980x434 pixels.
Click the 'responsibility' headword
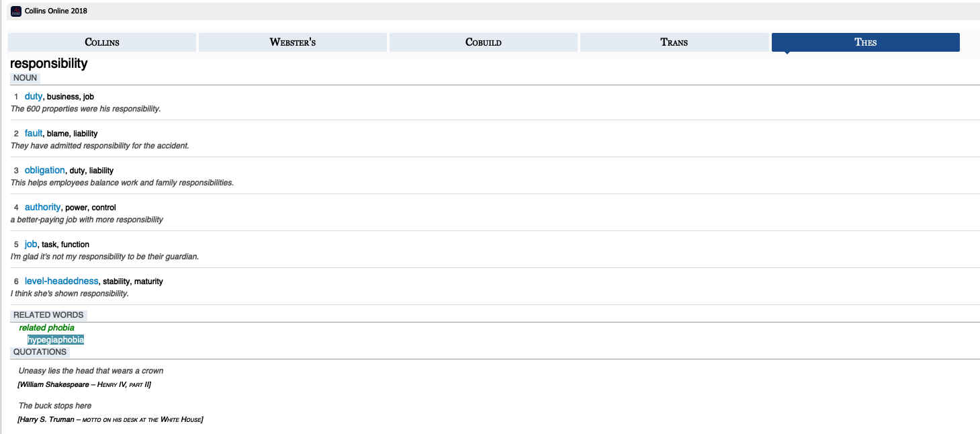pyautogui.click(x=48, y=64)
